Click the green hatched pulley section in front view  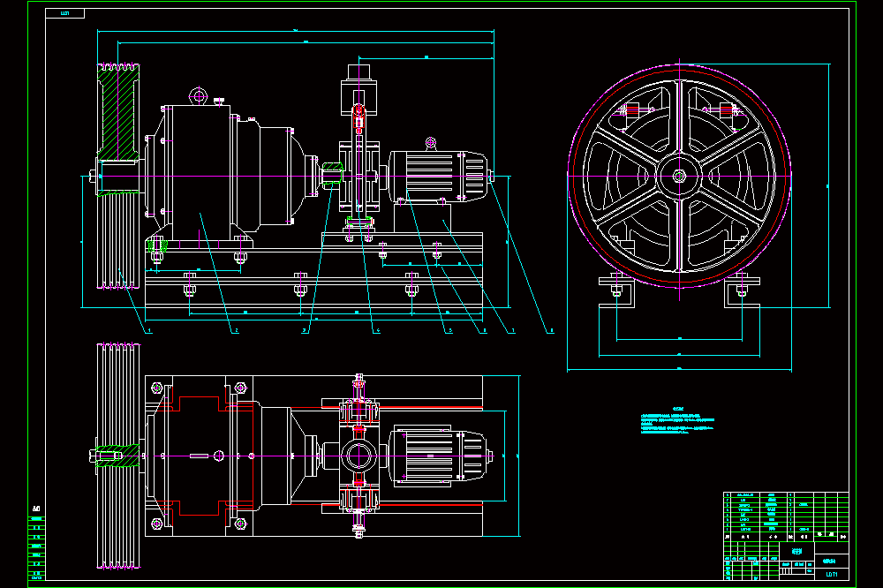tap(118, 112)
